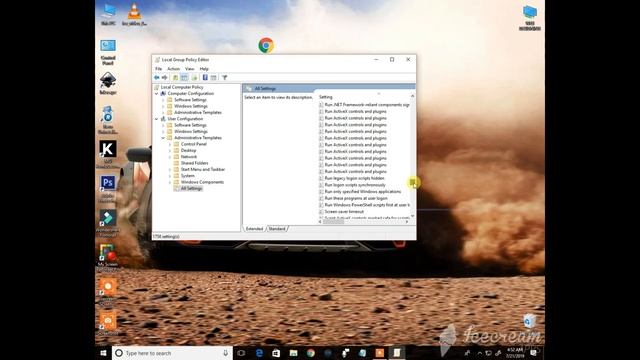Launch Microsoft Edge from the taskbar

(x=259, y=353)
